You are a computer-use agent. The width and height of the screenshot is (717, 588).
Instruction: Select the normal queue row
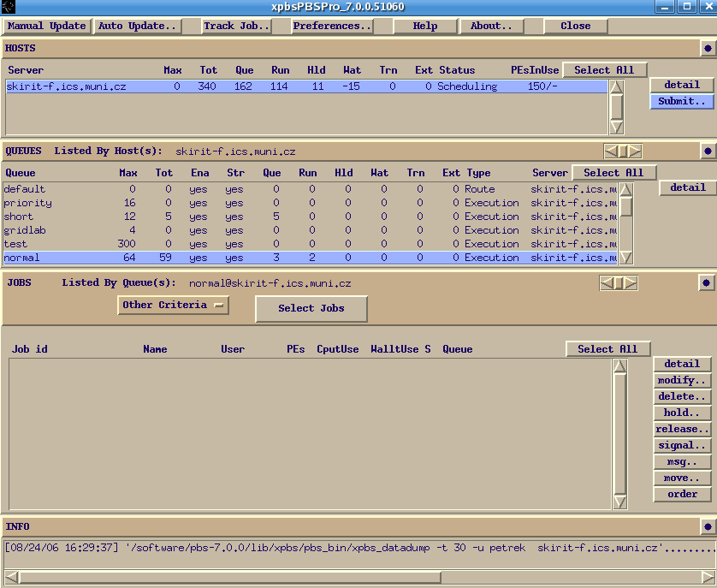[310, 258]
